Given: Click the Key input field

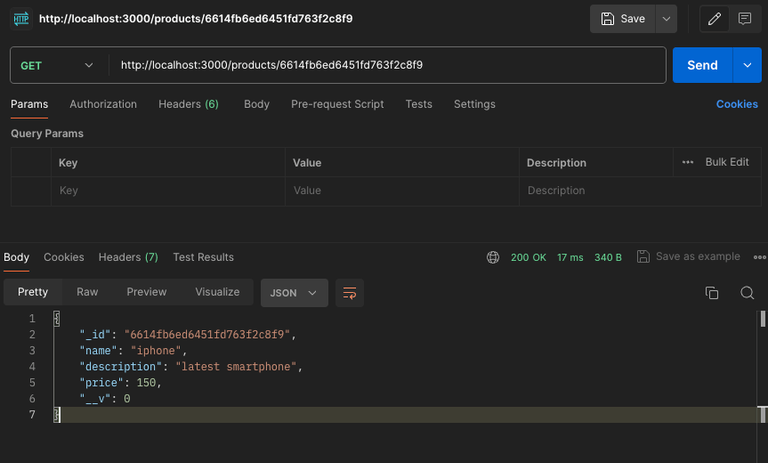Looking at the screenshot, I should point(168,191).
